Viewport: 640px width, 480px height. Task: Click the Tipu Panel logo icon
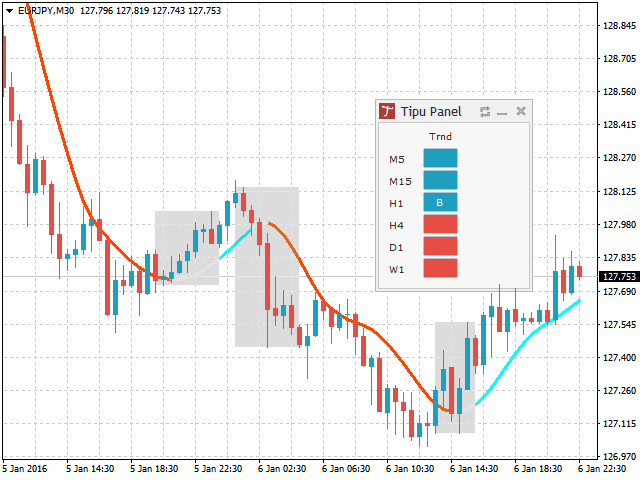(x=387, y=111)
